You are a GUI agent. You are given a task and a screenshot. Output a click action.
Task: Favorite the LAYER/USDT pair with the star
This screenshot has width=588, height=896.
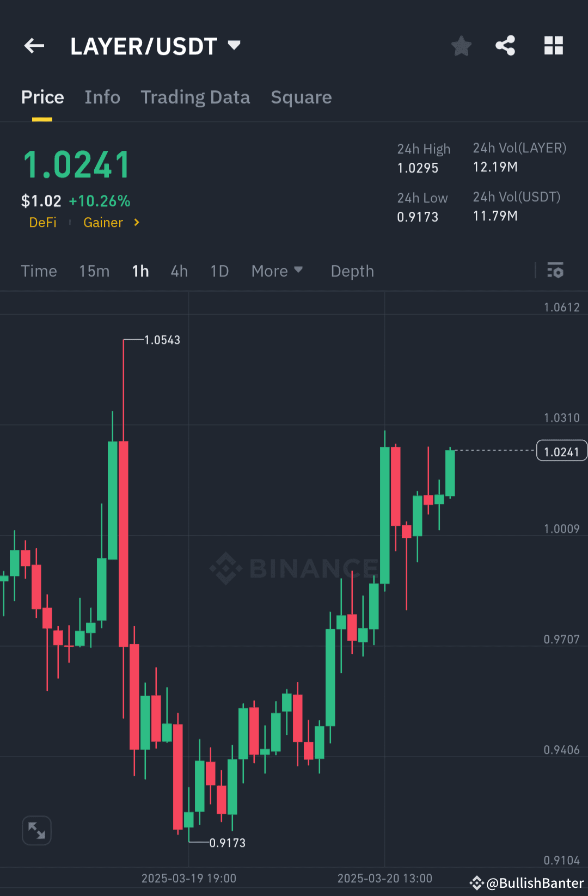[461, 46]
